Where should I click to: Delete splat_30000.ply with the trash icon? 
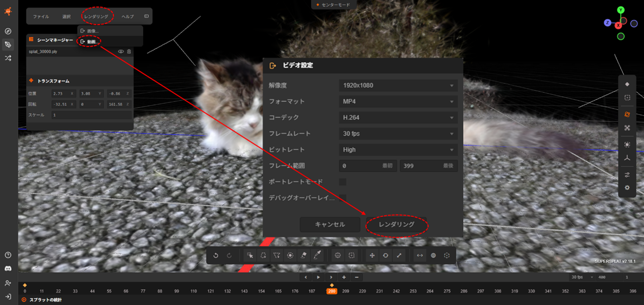[x=129, y=51]
